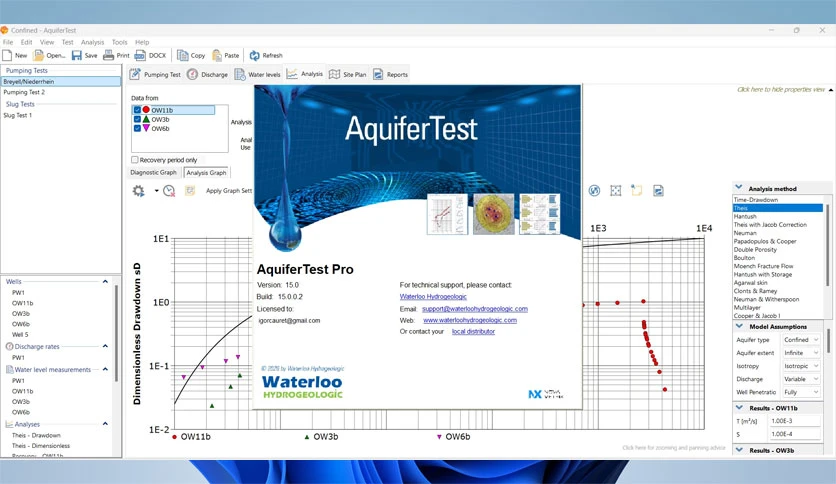The image size is (836, 484).
Task: Collapse the Wells group in left panel
Action: point(105,281)
